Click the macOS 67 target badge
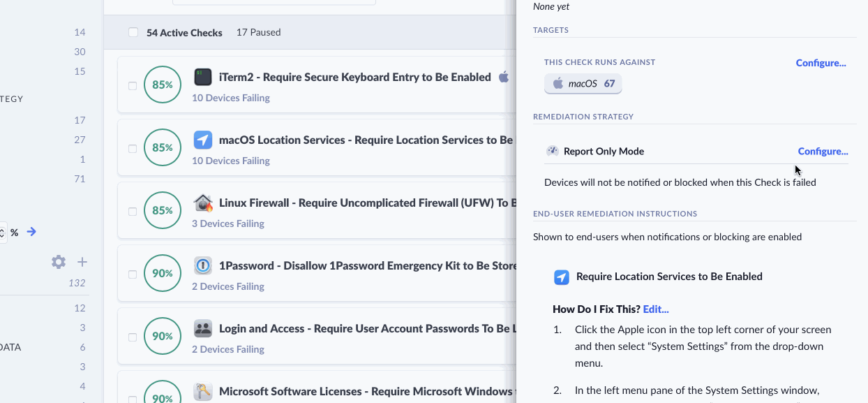868x403 pixels. coord(583,84)
